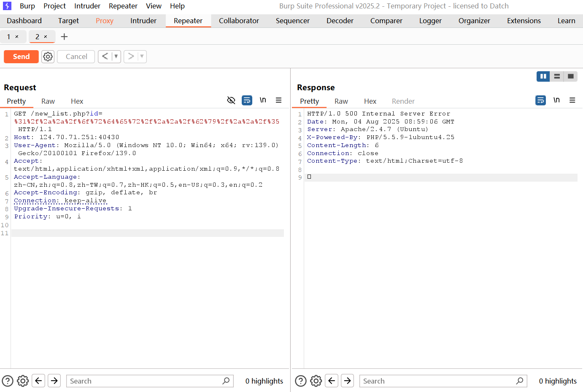Click magnifier icon in Request search box
Image resolution: width=583 pixels, height=392 pixels.
226,381
